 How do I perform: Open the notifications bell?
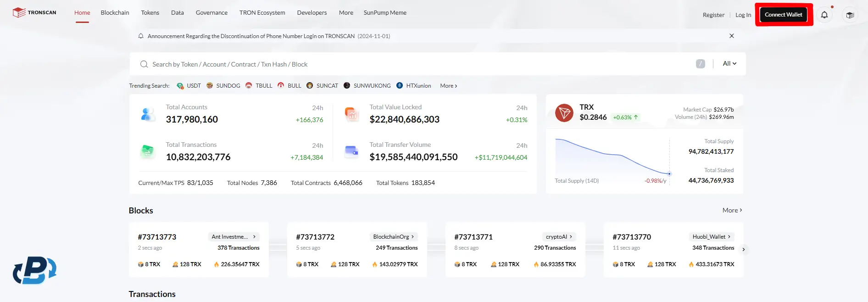[824, 15]
